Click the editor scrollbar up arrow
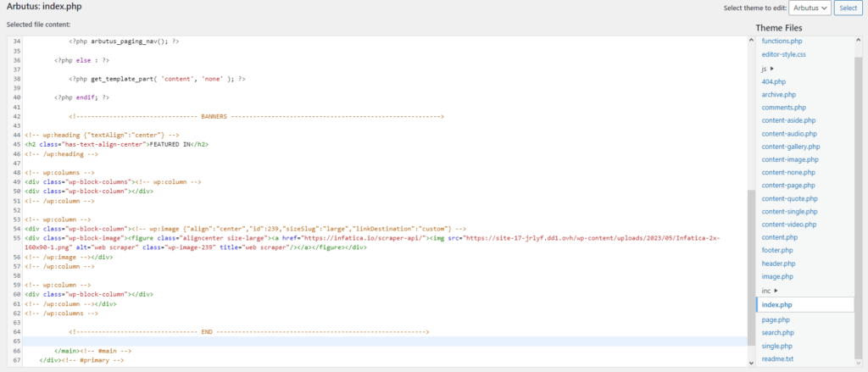This screenshot has height=372, width=868. (751, 41)
